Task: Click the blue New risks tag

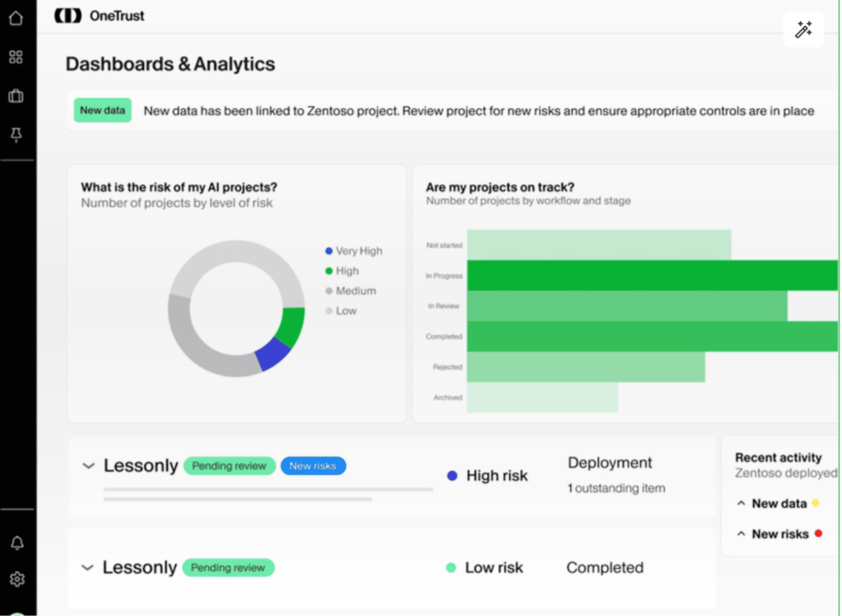Action: (313, 466)
